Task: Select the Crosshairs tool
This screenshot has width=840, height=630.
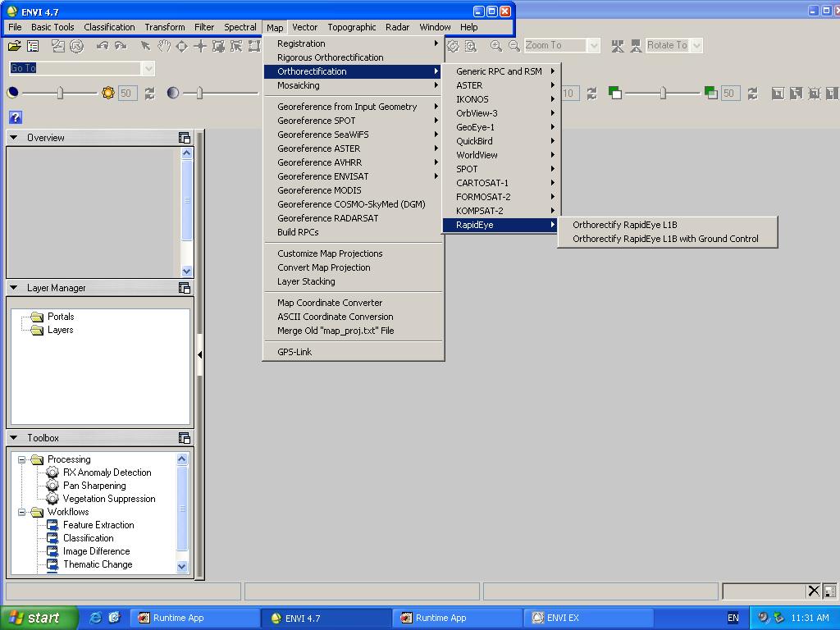Action: click(200, 47)
